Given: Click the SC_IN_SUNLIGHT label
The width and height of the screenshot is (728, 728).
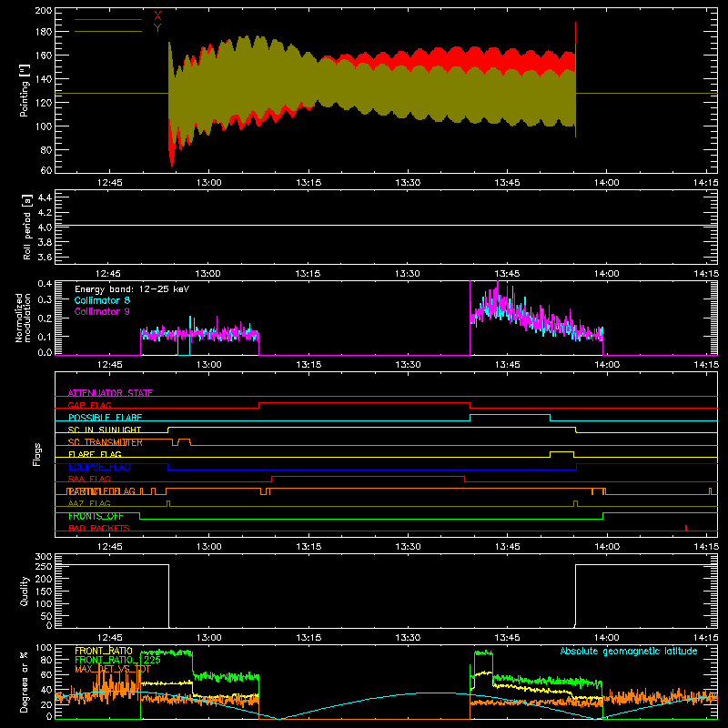Looking at the screenshot, I should (105, 430).
